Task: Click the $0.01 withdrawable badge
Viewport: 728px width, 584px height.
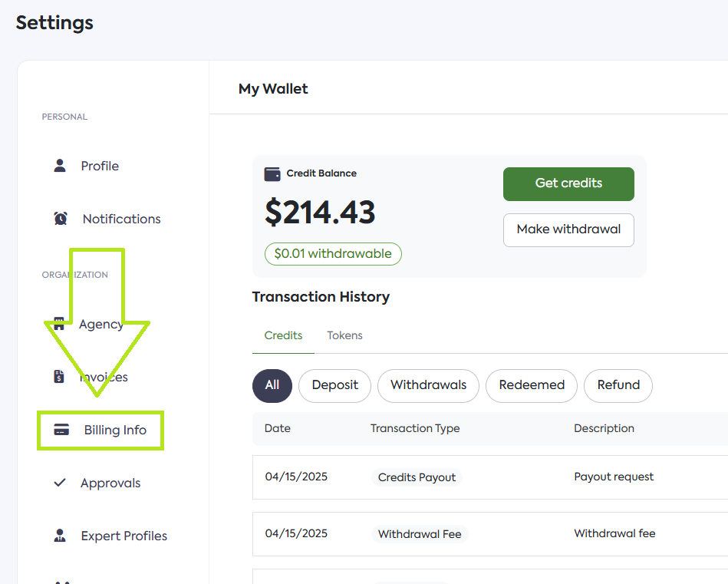Action: [x=333, y=254]
